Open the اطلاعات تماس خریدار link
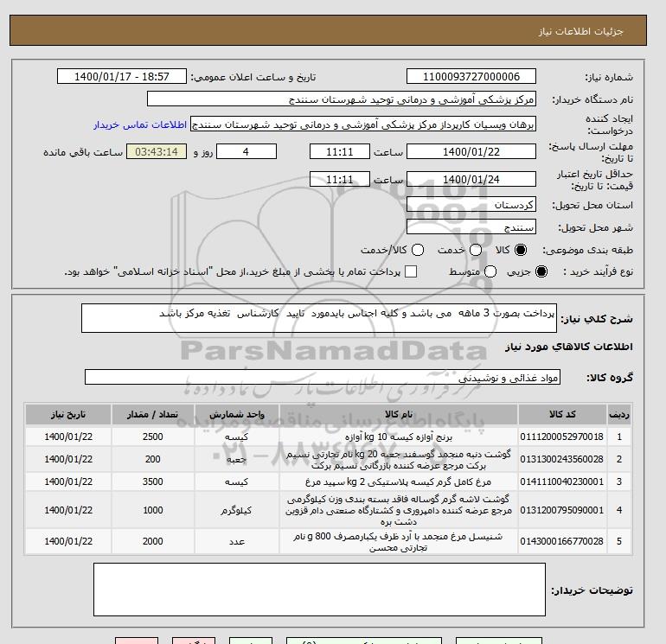The height and width of the screenshot is (644, 666). tap(140, 124)
